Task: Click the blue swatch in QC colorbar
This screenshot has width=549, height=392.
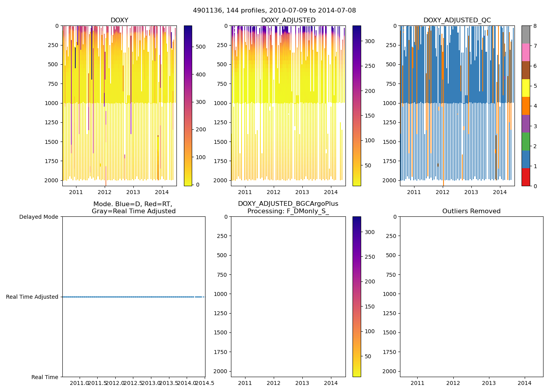Action: [526, 159]
